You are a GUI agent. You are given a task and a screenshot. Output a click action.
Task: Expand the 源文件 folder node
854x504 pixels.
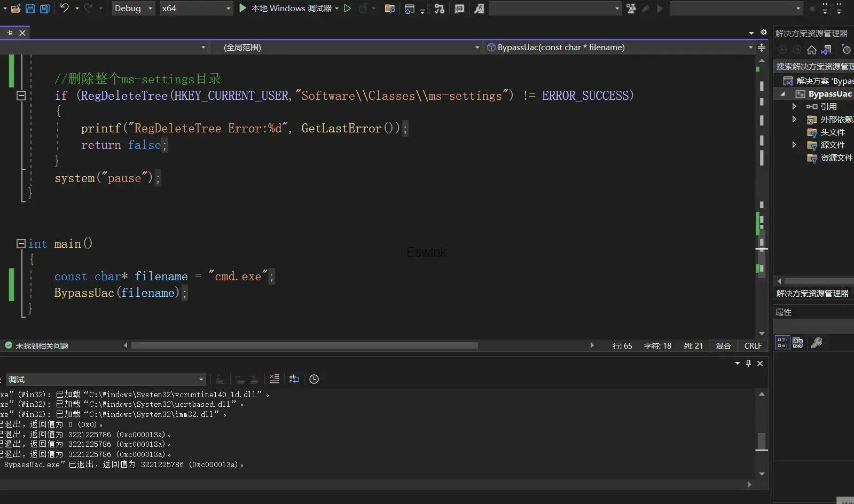click(x=794, y=145)
